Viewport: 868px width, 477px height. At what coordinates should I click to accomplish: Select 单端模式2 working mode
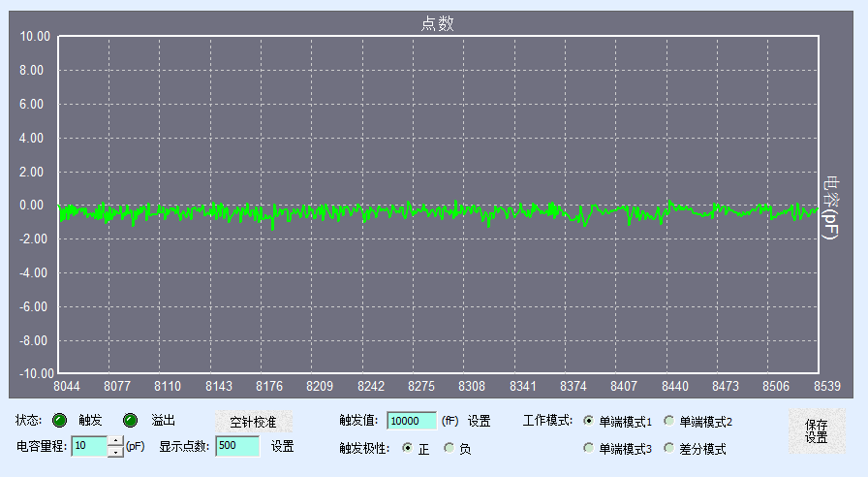coord(669,421)
